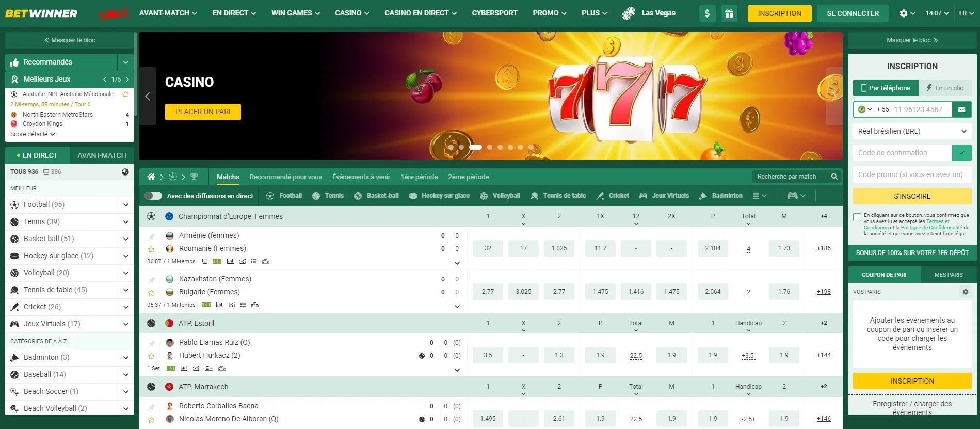Filter matches by Tennis icon tab
This screenshot has width=980, height=429.
click(328, 196)
